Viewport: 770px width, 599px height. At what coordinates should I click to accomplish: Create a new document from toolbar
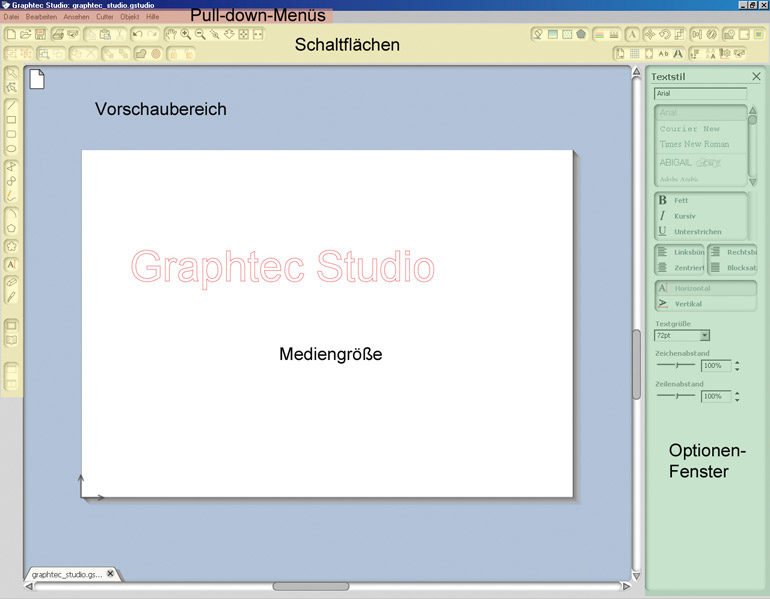[x=11, y=34]
